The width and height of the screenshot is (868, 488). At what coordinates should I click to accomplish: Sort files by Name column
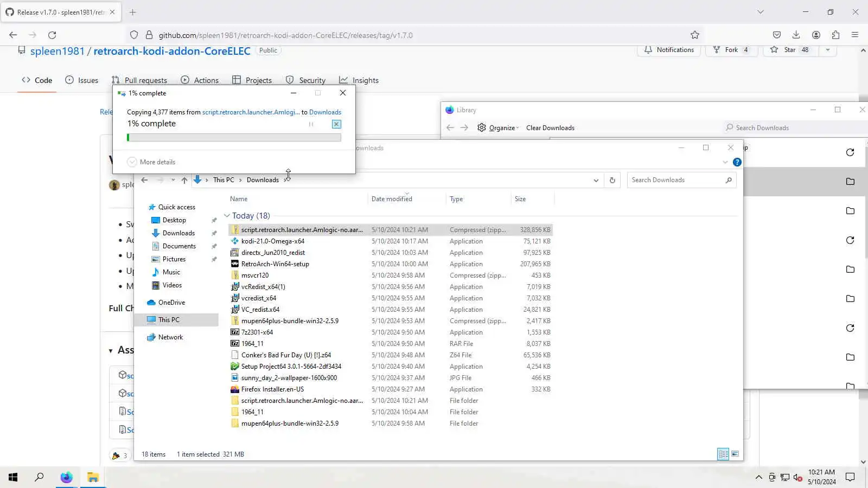(x=239, y=199)
